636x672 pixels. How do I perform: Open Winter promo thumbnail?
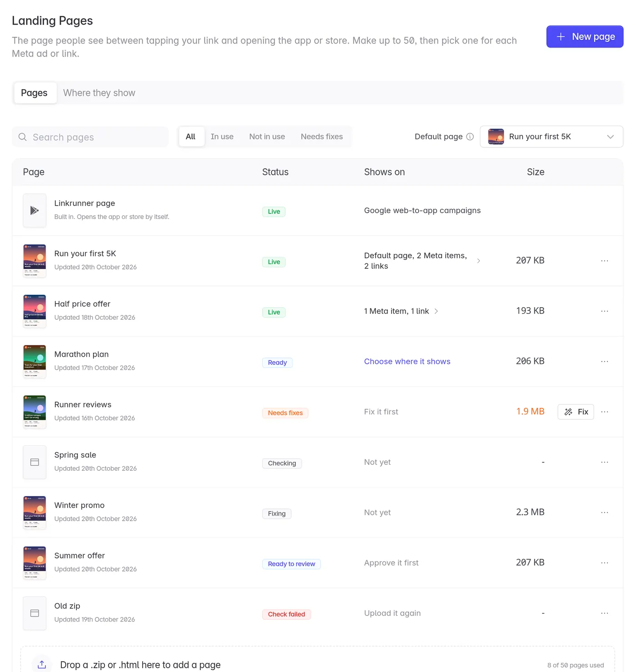35,513
